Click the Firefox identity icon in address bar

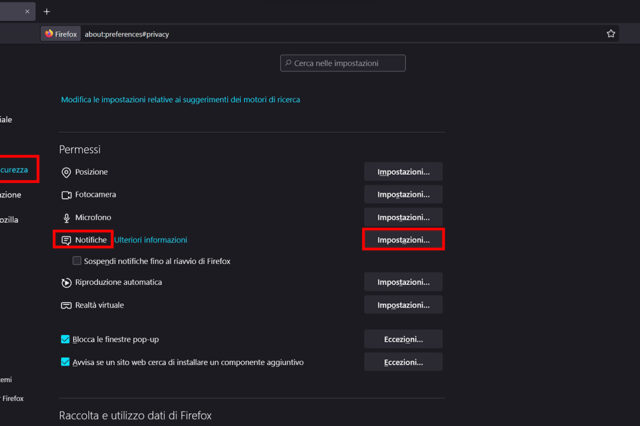pos(61,33)
